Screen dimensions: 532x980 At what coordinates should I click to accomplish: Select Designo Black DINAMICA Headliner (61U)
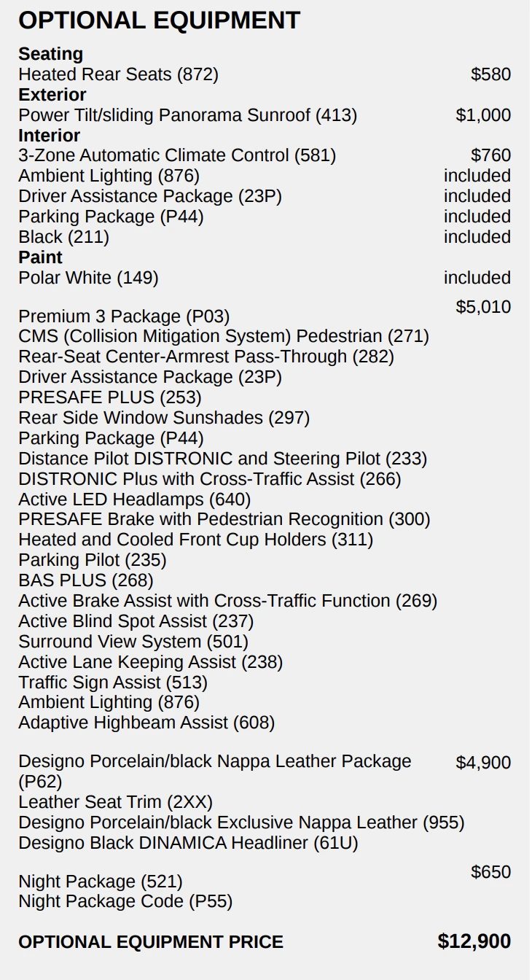(x=188, y=843)
